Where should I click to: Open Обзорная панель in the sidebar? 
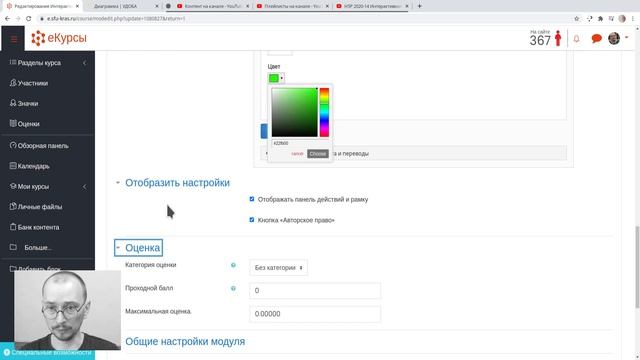click(43, 146)
